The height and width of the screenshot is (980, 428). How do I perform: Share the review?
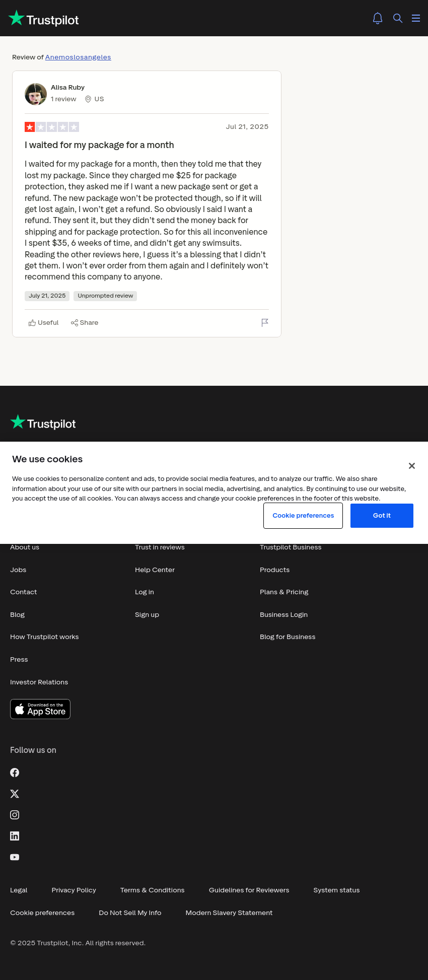(85, 323)
